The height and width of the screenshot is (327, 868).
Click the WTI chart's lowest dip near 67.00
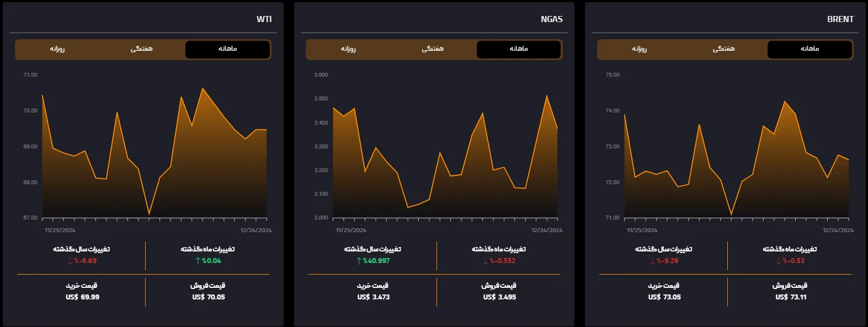pos(149,213)
